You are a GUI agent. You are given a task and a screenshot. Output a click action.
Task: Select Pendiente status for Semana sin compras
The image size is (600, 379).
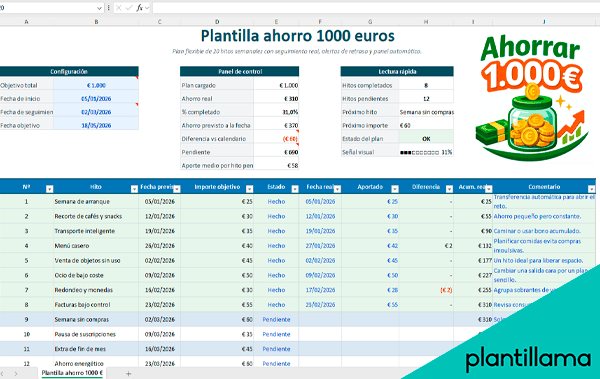pos(276,320)
